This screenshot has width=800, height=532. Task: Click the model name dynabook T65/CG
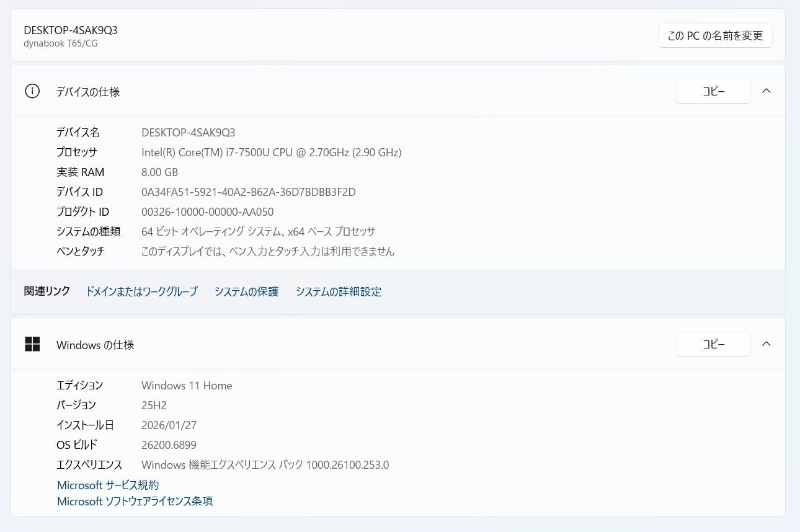click(61, 43)
